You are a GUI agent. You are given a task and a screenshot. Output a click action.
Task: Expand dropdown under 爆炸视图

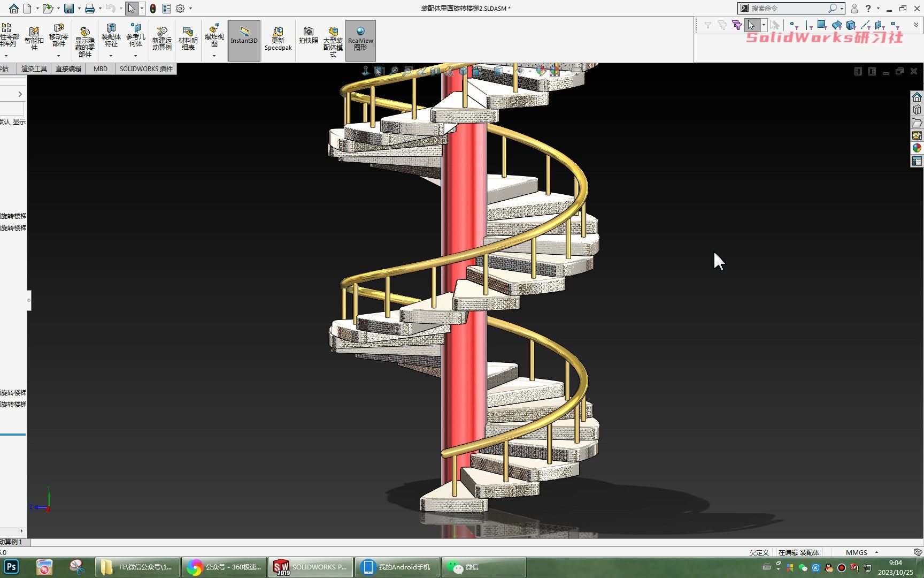[214, 56]
